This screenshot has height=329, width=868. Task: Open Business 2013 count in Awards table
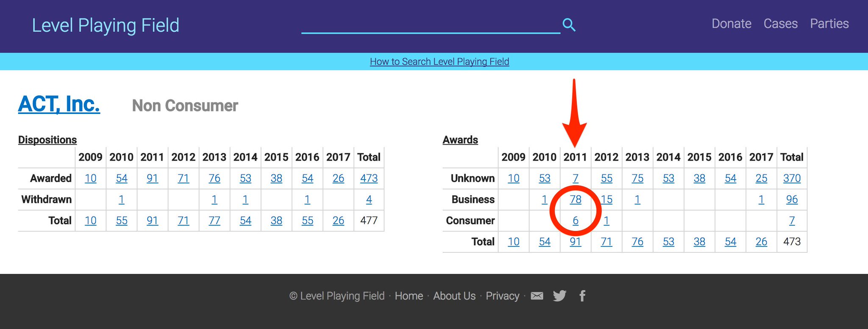637,199
